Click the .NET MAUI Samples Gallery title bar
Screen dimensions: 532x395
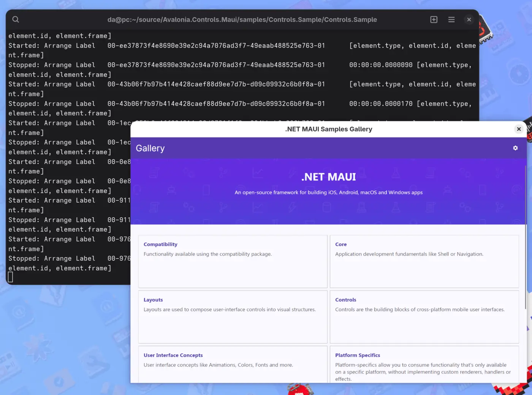pos(328,129)
